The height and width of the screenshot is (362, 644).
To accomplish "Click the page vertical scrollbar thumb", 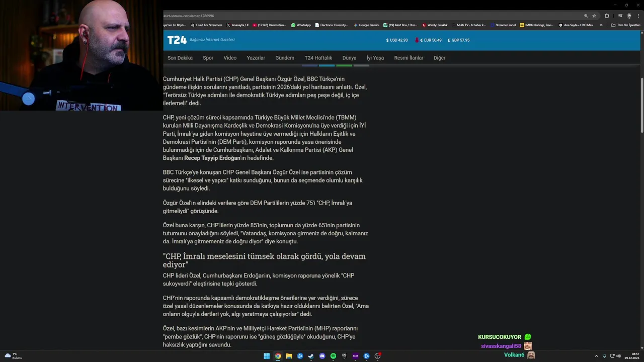I will click(x=641, y=106).
